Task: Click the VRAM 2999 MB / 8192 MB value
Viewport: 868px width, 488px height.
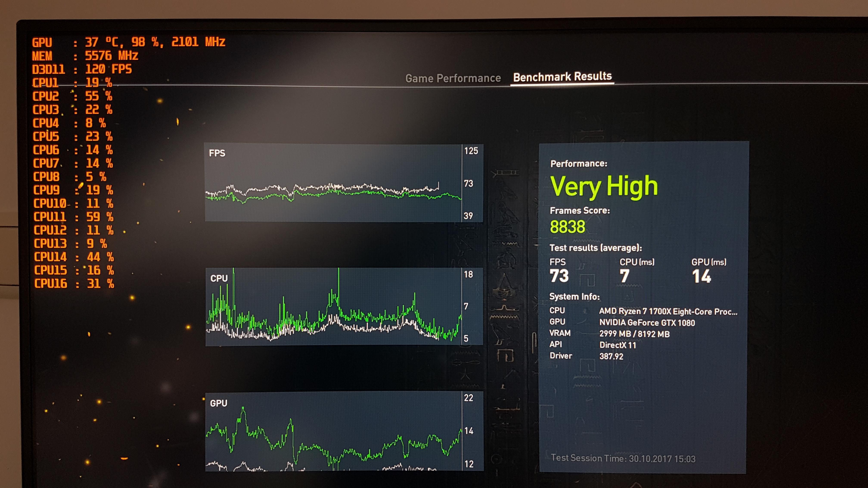Action: 634,334
